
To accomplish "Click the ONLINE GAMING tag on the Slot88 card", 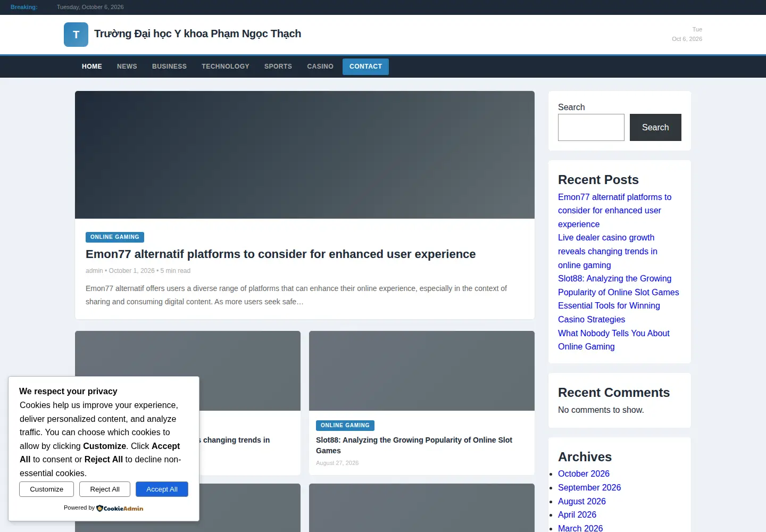I will [345, 426].
